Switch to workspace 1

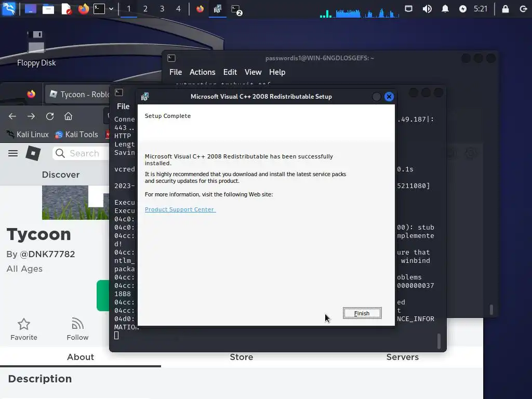tap(129, 9)
